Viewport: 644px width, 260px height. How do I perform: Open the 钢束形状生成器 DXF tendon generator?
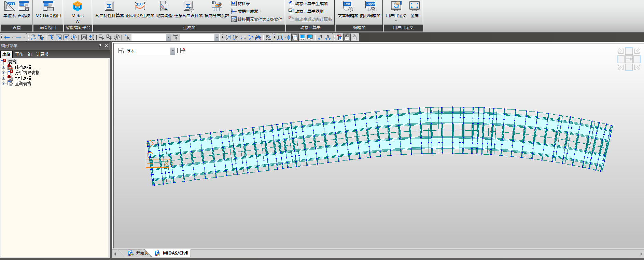(140, 9)
